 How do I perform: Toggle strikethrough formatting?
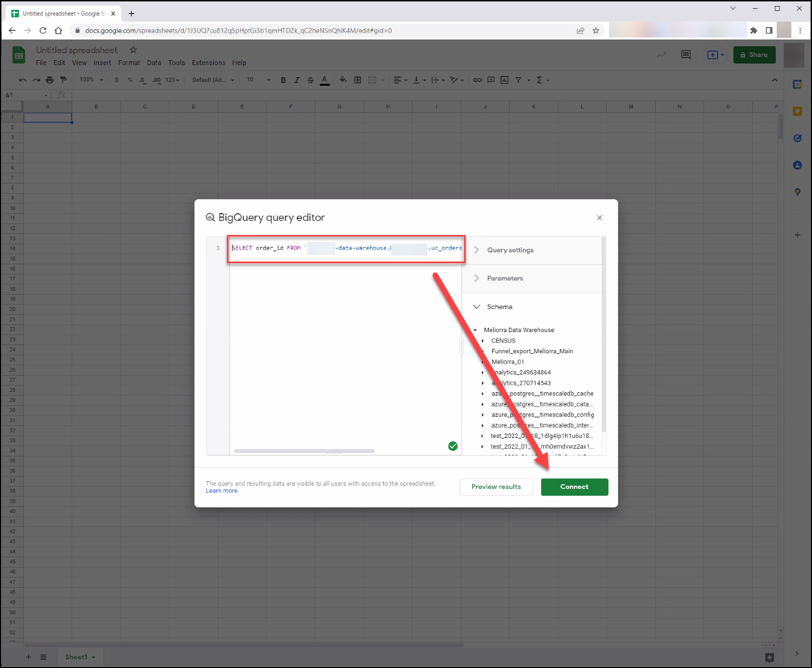[310, 80]
